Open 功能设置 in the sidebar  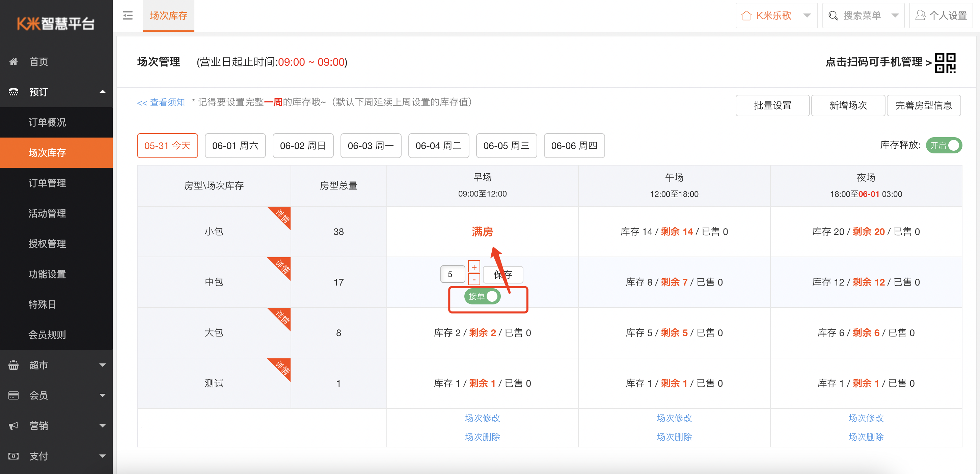coord(56,274)
